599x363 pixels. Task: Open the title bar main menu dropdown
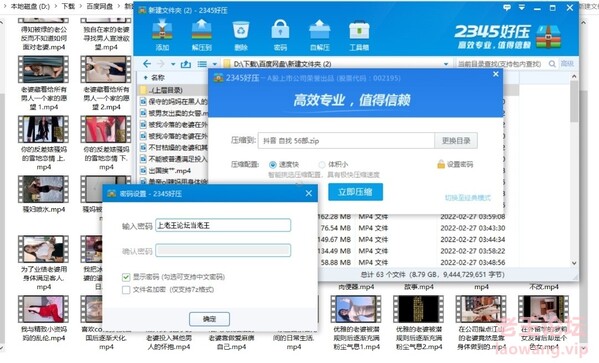pyautogui.click(x=521, y=8)
